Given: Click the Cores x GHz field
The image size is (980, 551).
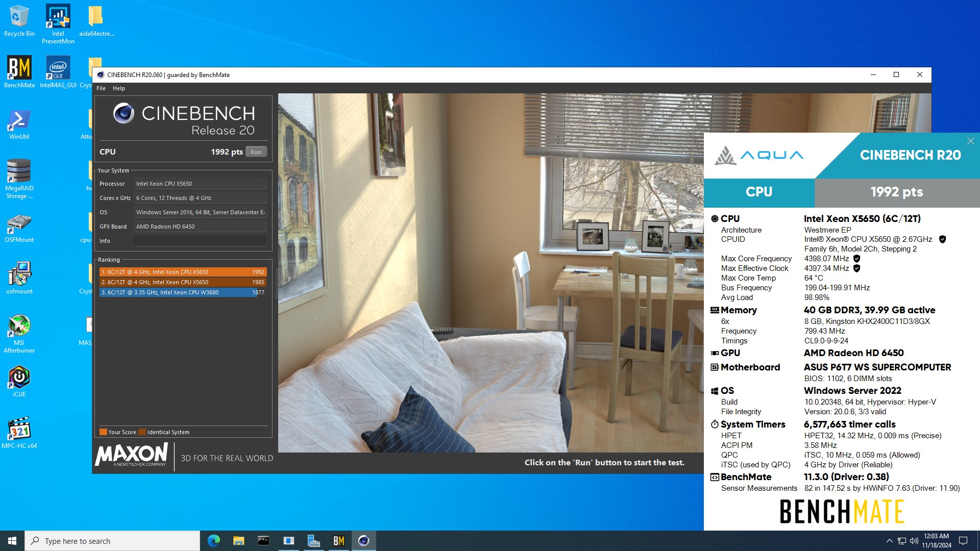Looking at the screenshot, I should (200, 198).
